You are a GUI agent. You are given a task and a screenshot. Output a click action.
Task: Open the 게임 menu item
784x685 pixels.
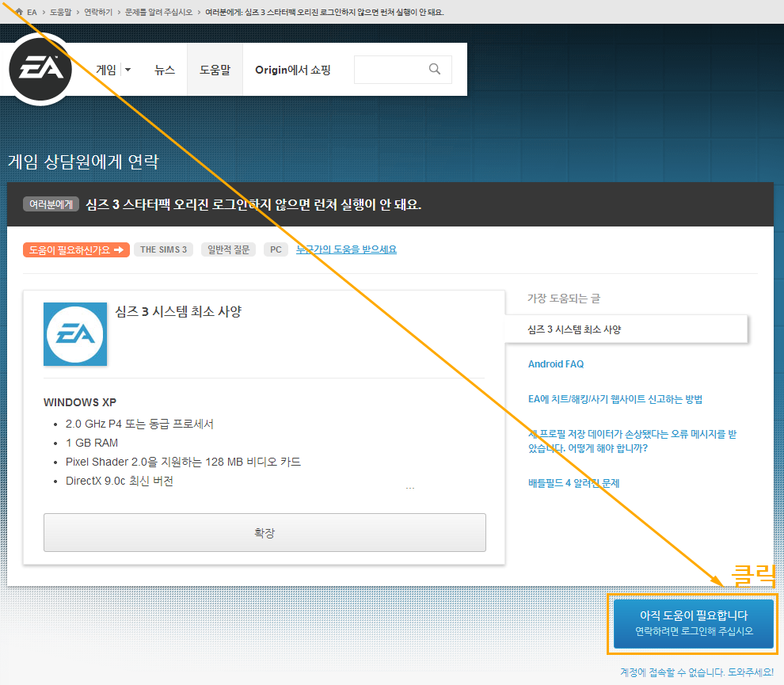pyautogui.click(x=106, y=70)
